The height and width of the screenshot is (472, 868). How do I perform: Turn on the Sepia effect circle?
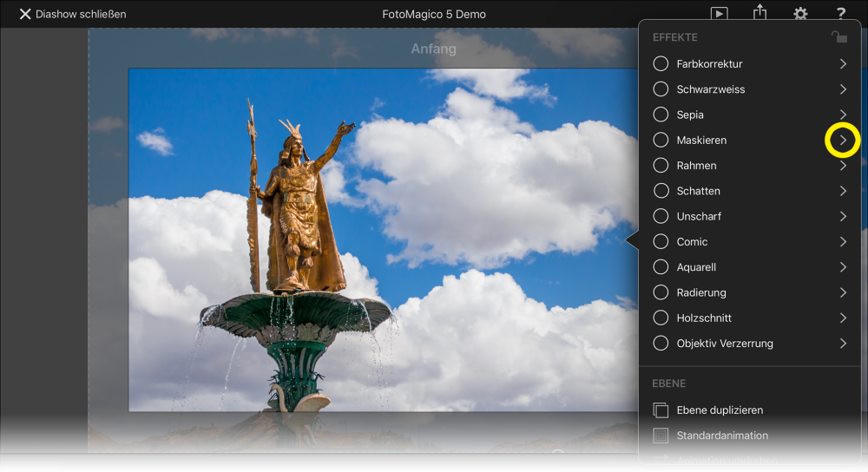click(661, 115)
